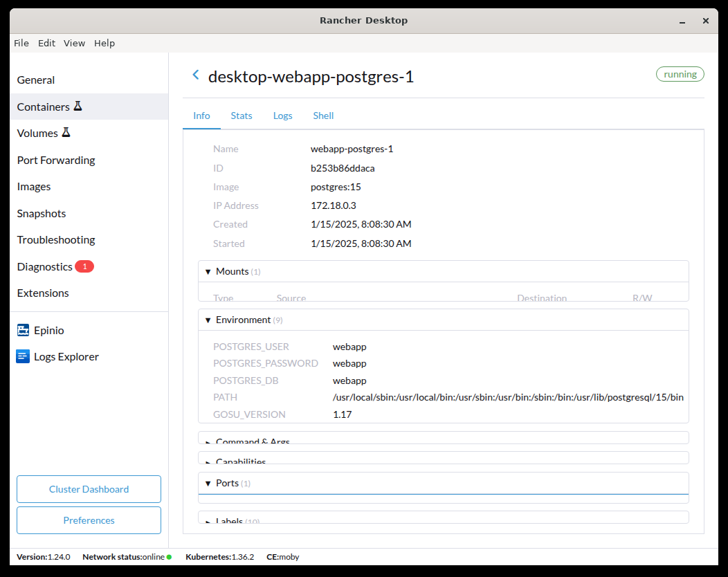
Task: Click the POSTGRES_DB variable name
Action: [246, 381]
